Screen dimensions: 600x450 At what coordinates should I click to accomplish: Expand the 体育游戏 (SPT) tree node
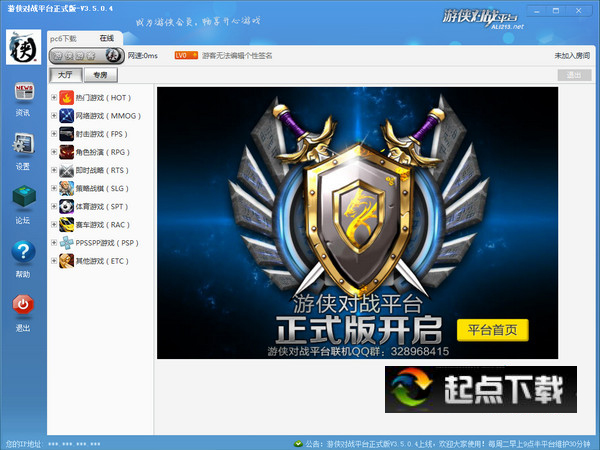(x=54, y=207)
